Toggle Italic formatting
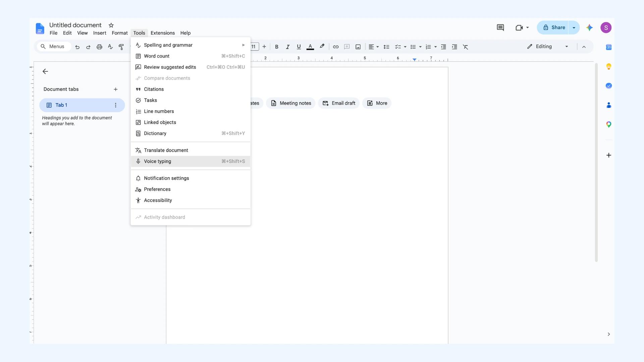This screenshot has height=362, width=644. 288,47
